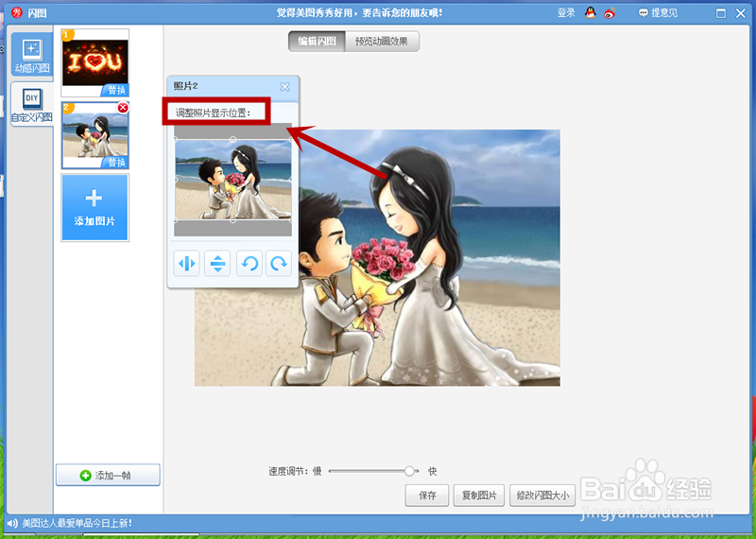The height and width of the screenshot is (539, 756).
Task: Click the speaker announcement icon
Action: [12, 523]
